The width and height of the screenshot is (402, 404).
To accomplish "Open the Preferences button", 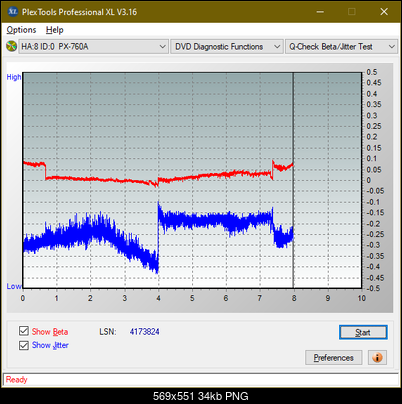I will pyautogui.click(x=333, y=358).
